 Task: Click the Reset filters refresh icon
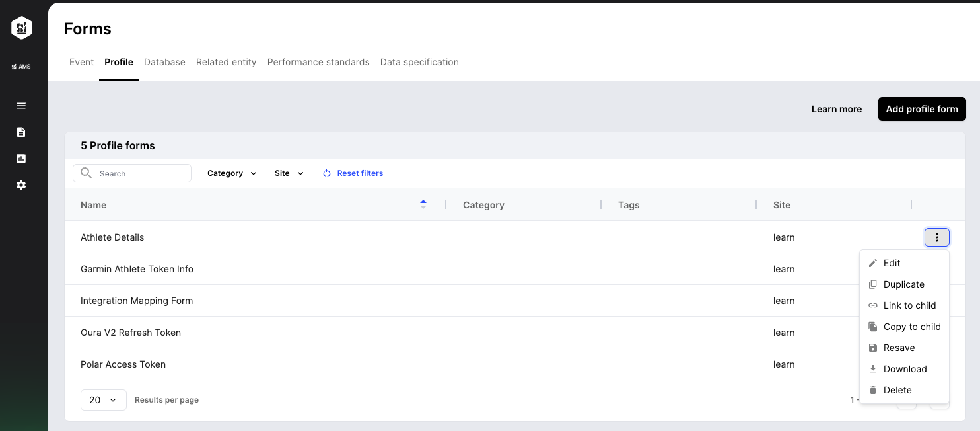point(327,173)
